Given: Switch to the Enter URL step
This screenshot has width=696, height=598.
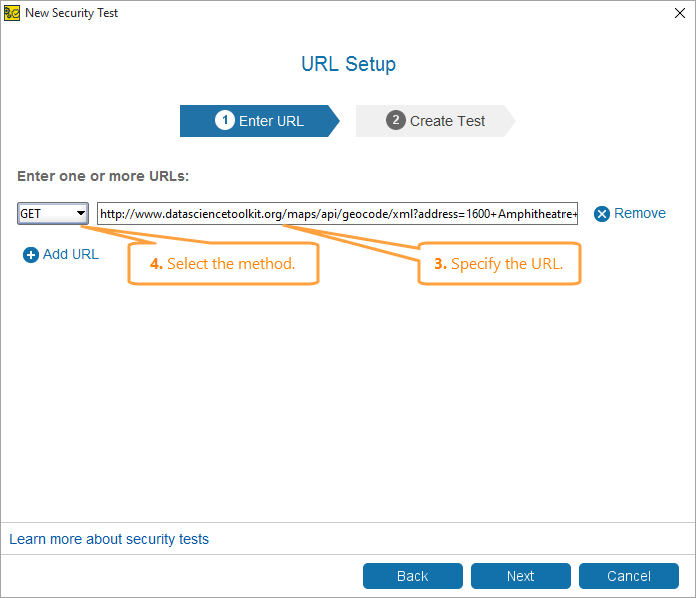Looking at the screenshot, I should (x=260, y=121).
